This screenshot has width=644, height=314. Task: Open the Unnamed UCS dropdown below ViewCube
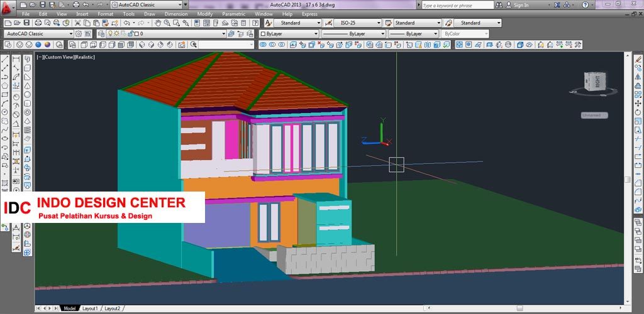coord(594,115)
